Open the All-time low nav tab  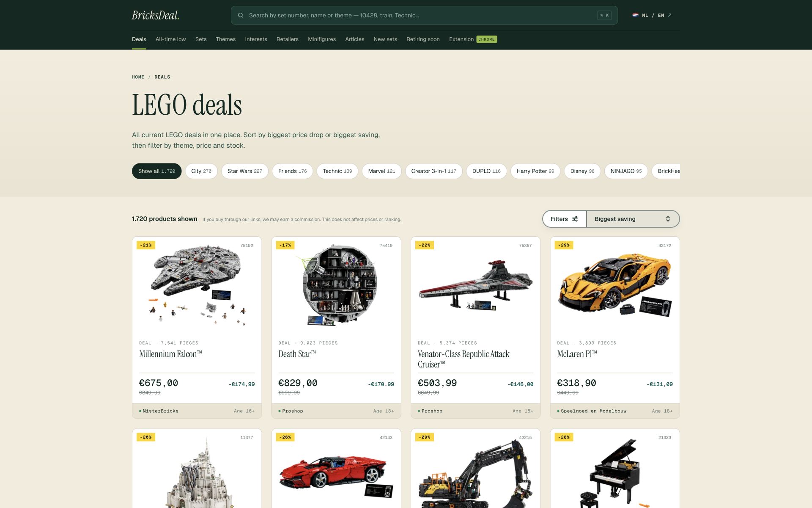point(170,39)
